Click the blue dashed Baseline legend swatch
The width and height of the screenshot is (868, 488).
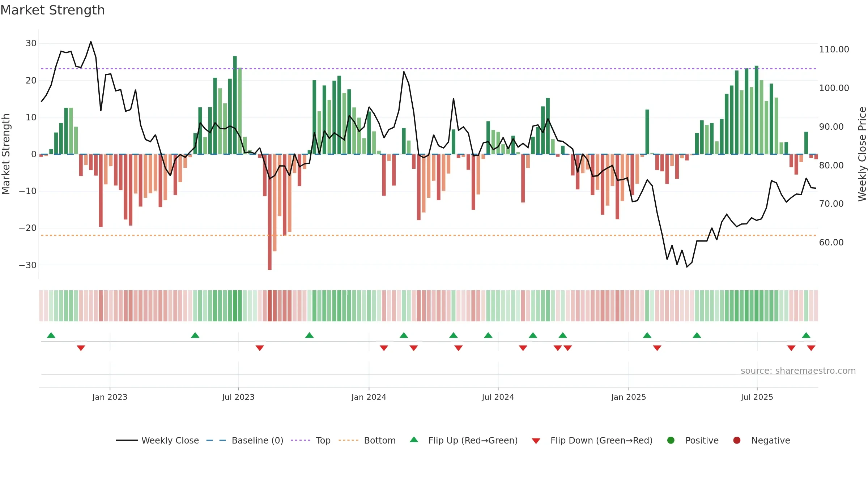click(x=216, y=440)
